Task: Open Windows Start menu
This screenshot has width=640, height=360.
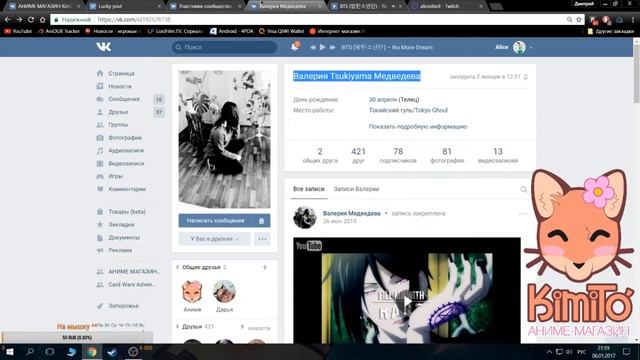Action: 9,352
